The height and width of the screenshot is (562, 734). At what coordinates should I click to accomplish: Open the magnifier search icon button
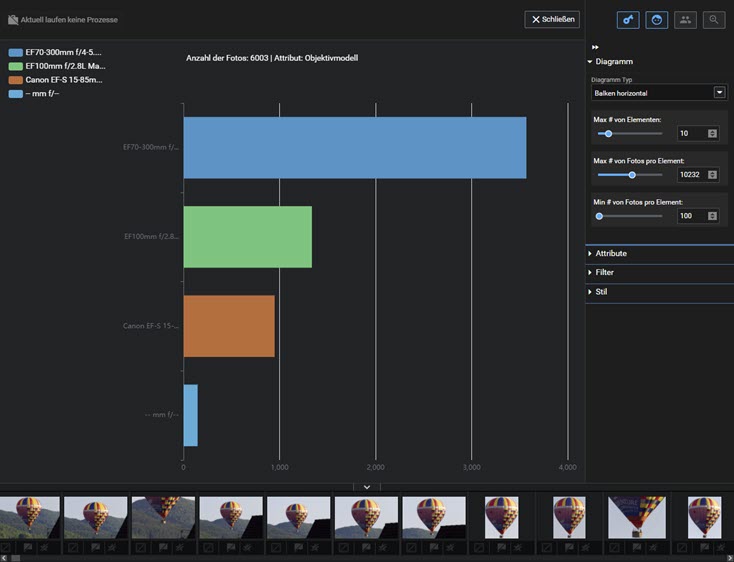[x=713, y=20]
